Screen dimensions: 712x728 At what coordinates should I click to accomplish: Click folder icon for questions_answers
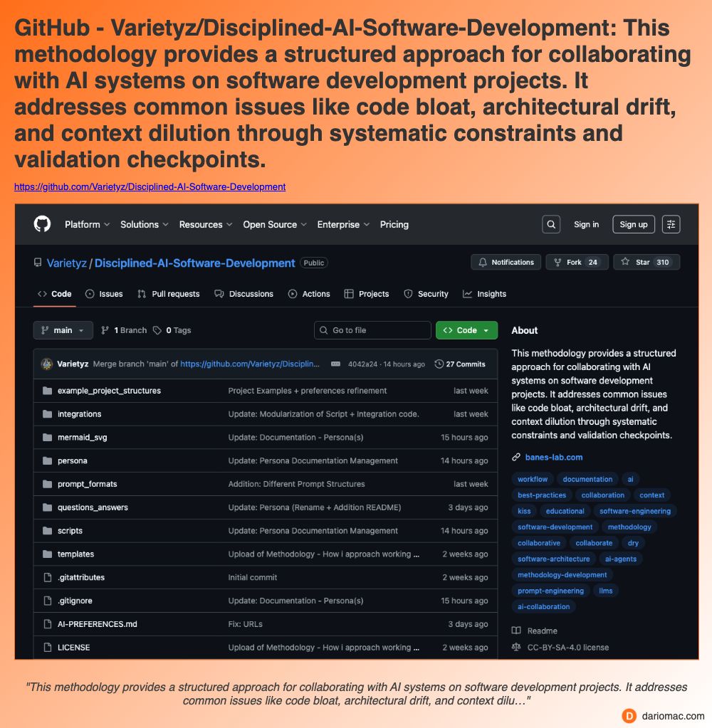pyautogui.click(x=47, y=507)
